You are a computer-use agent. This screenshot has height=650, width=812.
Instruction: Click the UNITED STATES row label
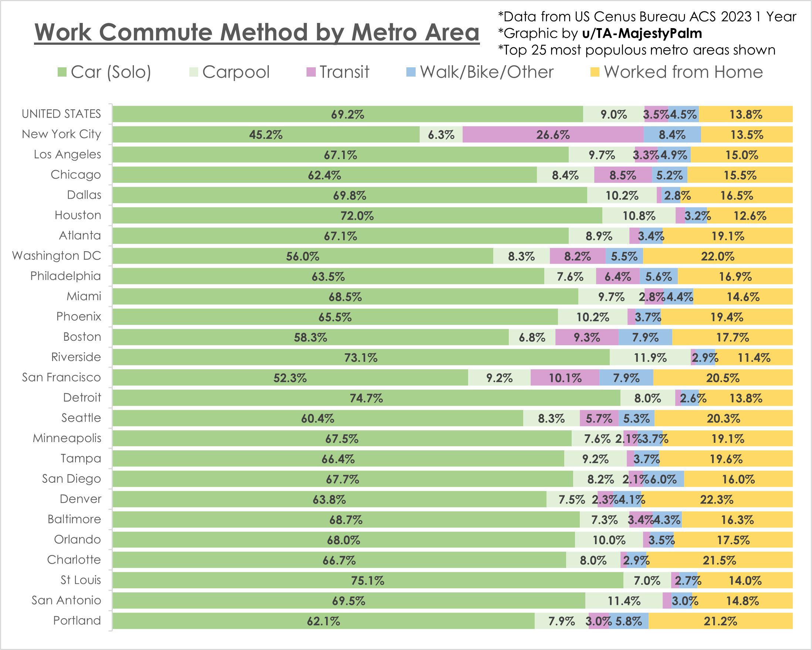click(61, 114)
